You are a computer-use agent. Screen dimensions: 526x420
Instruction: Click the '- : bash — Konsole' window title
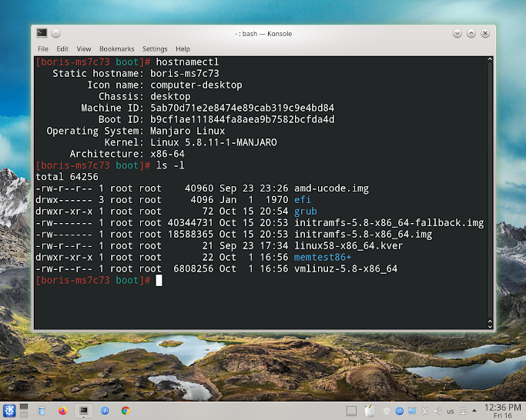263,34
